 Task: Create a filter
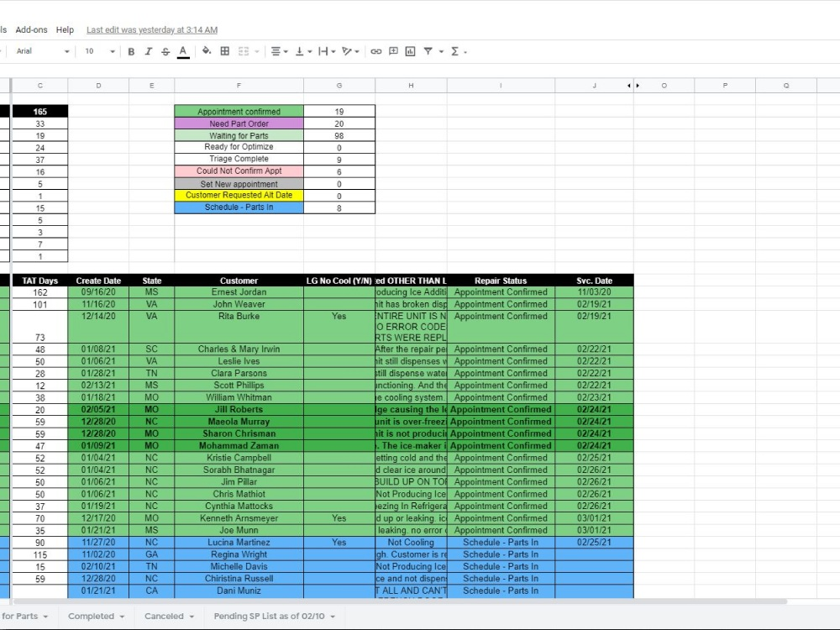(x=428, y=51)
